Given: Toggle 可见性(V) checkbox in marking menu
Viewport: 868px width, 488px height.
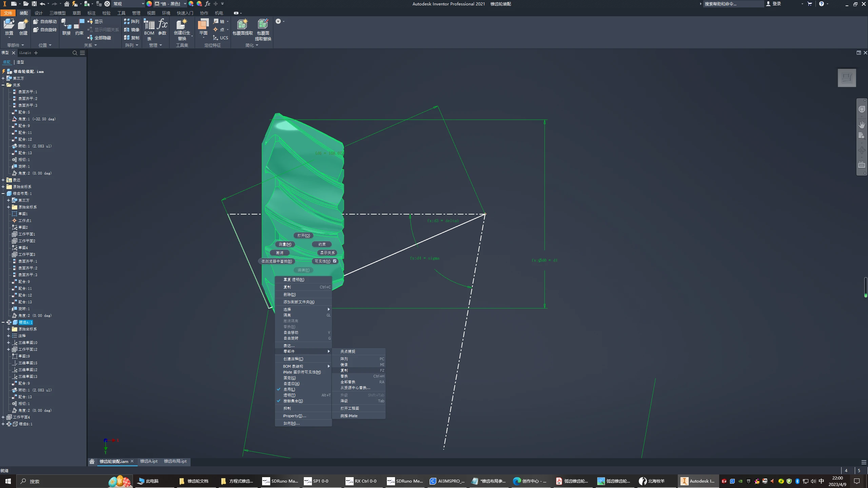Looking at the screenshot, I should click(x=335, y=261).
